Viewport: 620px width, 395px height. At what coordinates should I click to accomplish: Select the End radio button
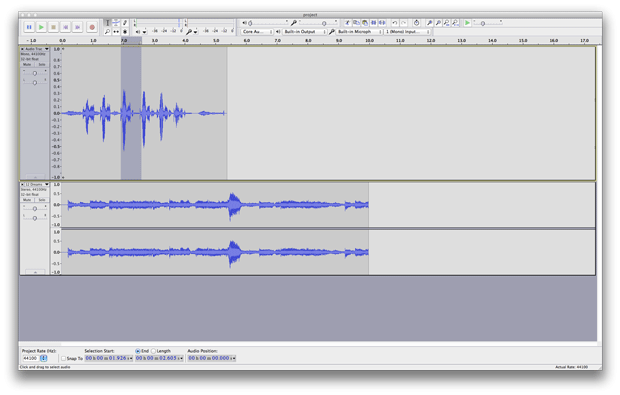(138, 351)
